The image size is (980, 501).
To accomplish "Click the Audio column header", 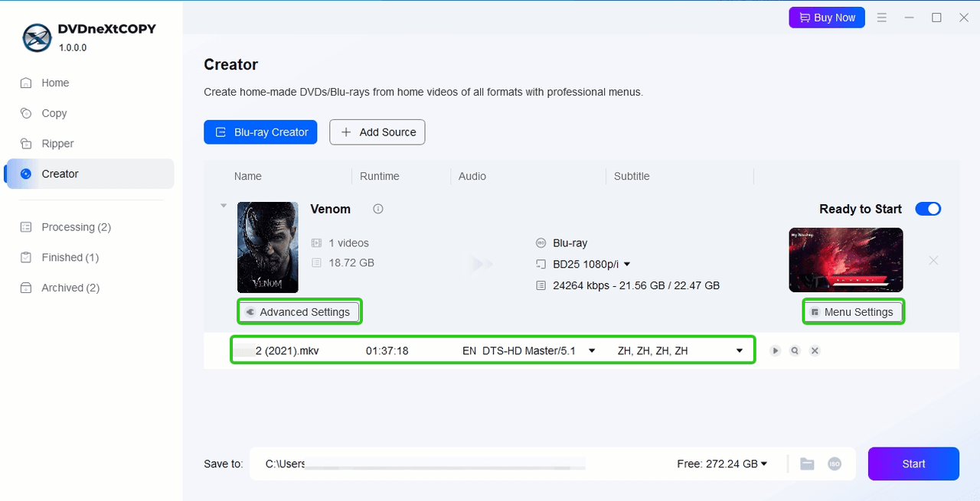I will click(472, 177).
